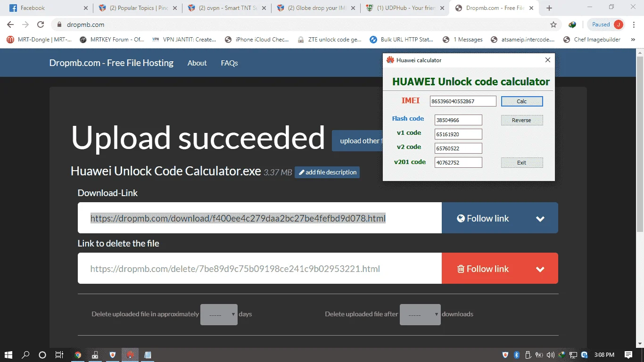Click the red Follow link delete button
The height and width of the screenshot is (362, 644).
(x=482, y=269)
